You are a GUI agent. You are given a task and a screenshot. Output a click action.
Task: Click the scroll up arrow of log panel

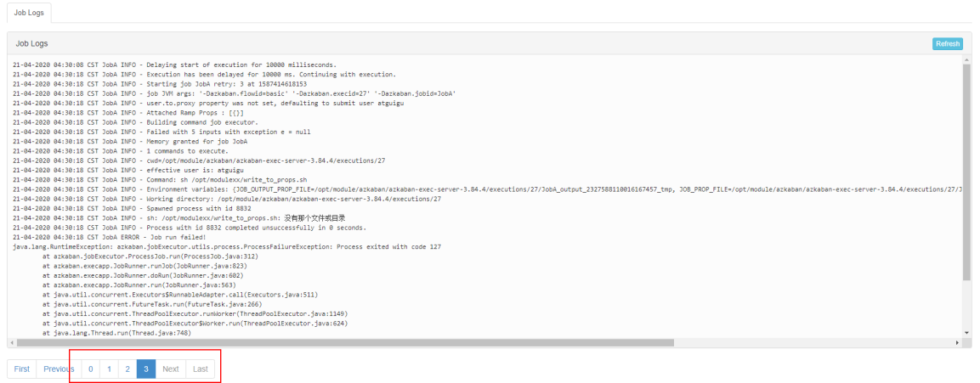click(x=967, y=59)
